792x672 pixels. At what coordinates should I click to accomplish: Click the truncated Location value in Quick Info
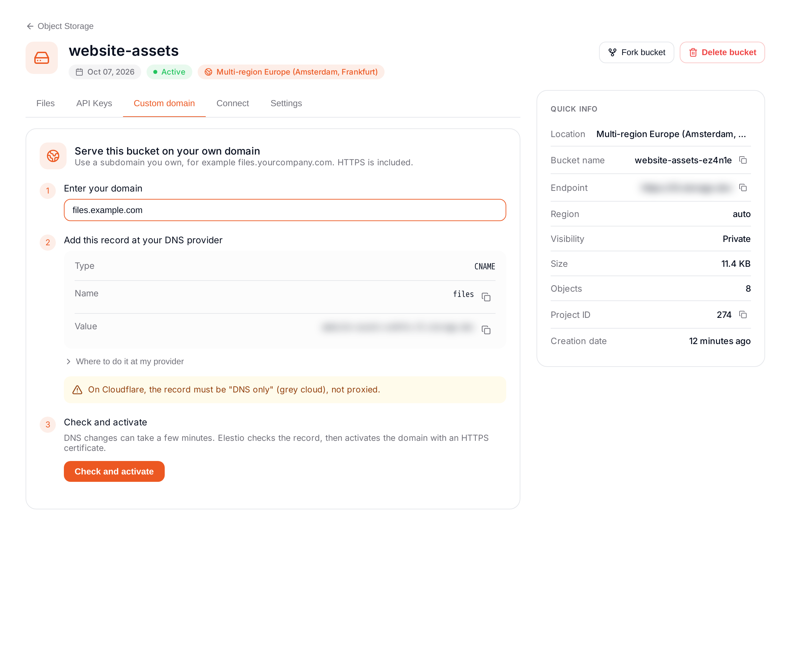671,134
